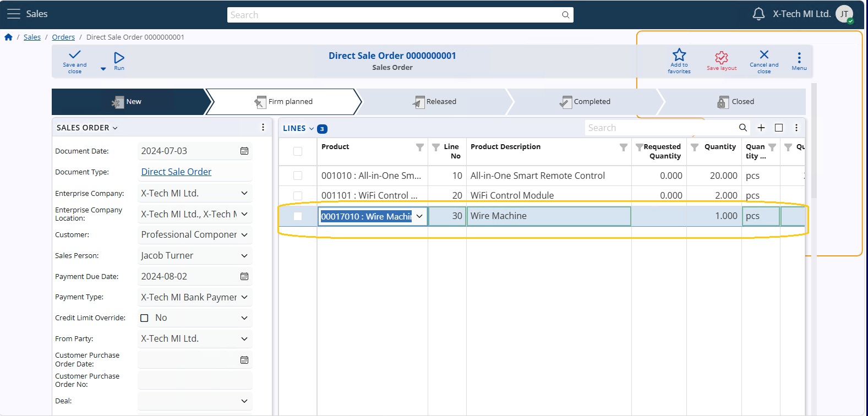Filter the Product column

coord(420,147)
